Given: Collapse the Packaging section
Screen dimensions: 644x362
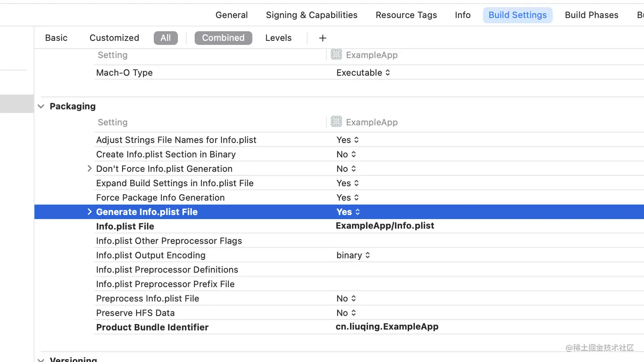Looking at the screenshot, I should (41, 106).
